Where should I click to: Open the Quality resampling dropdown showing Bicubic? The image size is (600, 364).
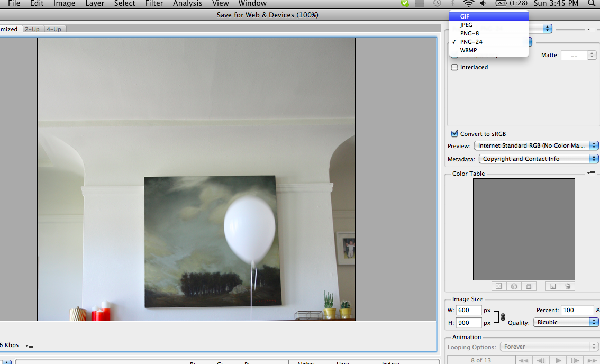[566, 322]
